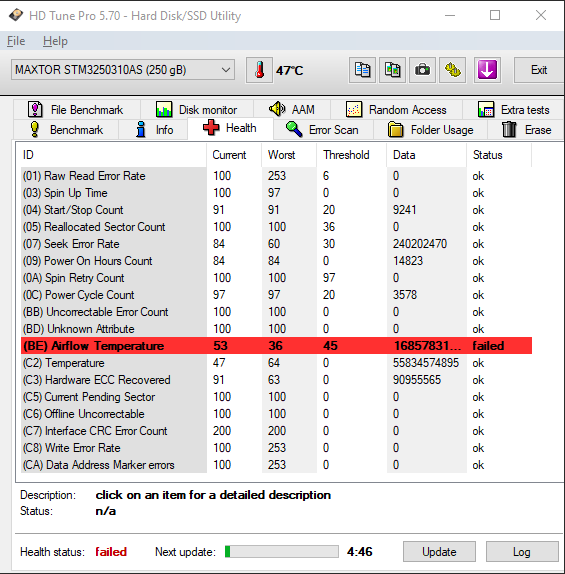The height and width of the screenshot is (574, 565).
Task: Sort by the Current column header
Action: point(234,155)
